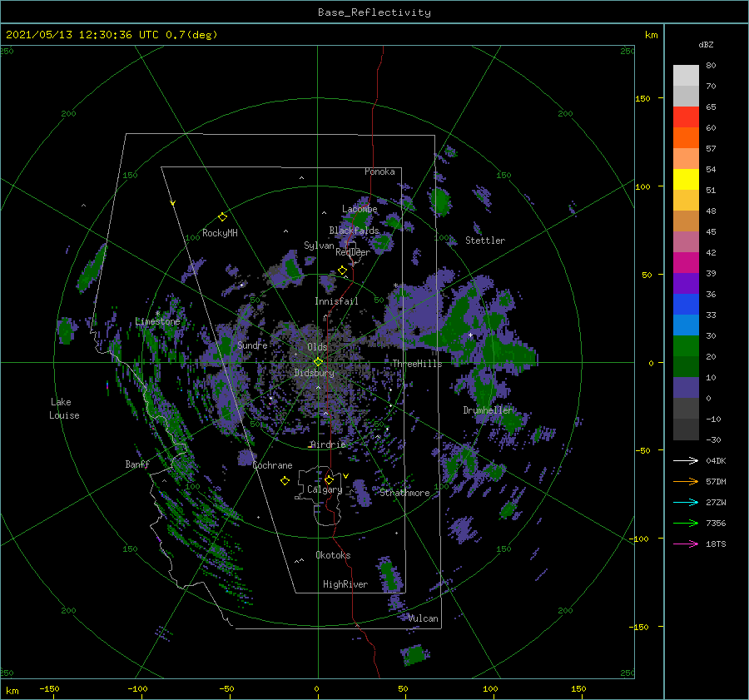
Task: Pick the orange 57–60 dBZ legend swatch
Action: click(686, 138)
